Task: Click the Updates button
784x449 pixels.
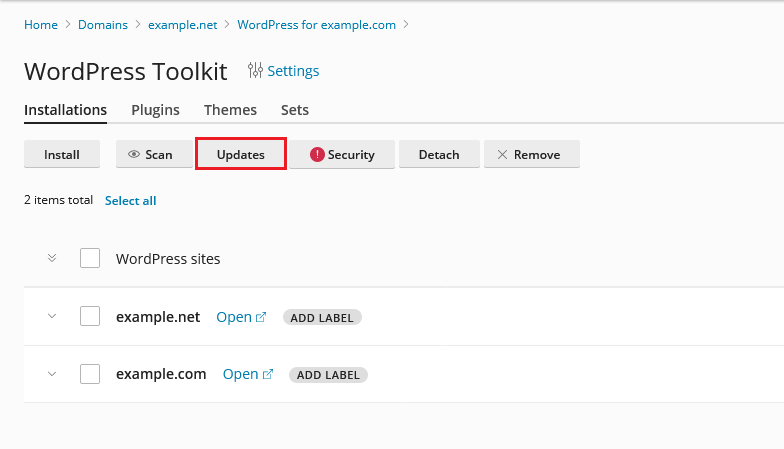Action: 240,154
